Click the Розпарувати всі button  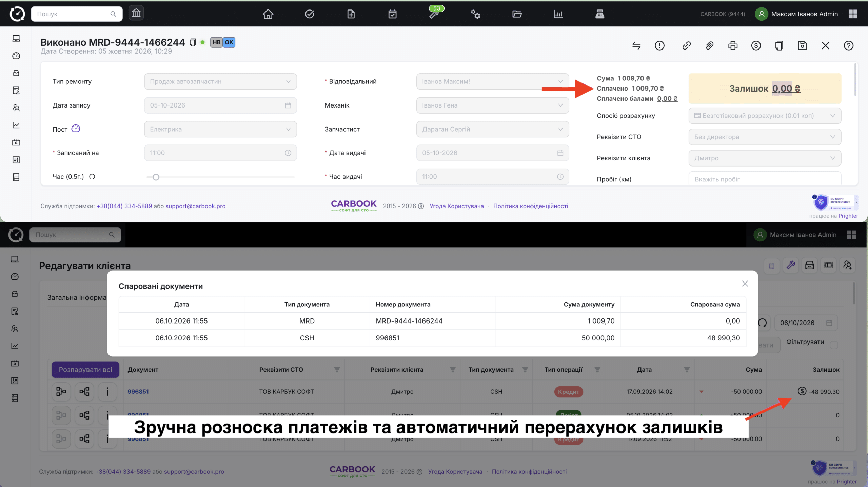(85, 370)
